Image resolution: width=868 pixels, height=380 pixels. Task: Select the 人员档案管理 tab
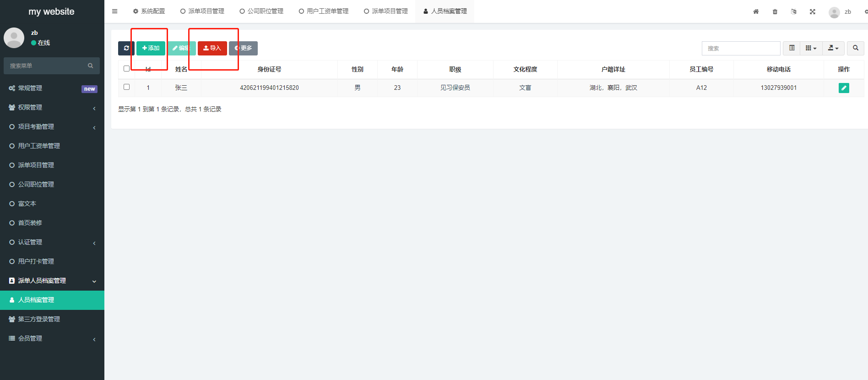[x=445, y=11]
